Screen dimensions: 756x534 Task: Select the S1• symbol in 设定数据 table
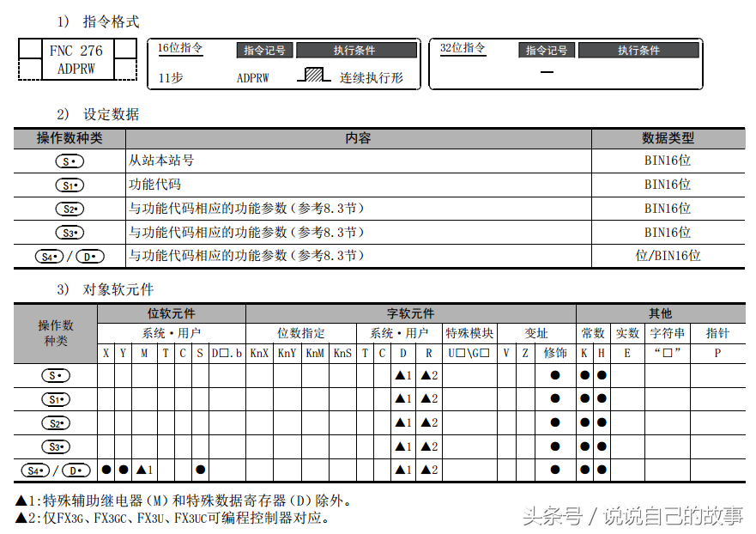(69, 185)
